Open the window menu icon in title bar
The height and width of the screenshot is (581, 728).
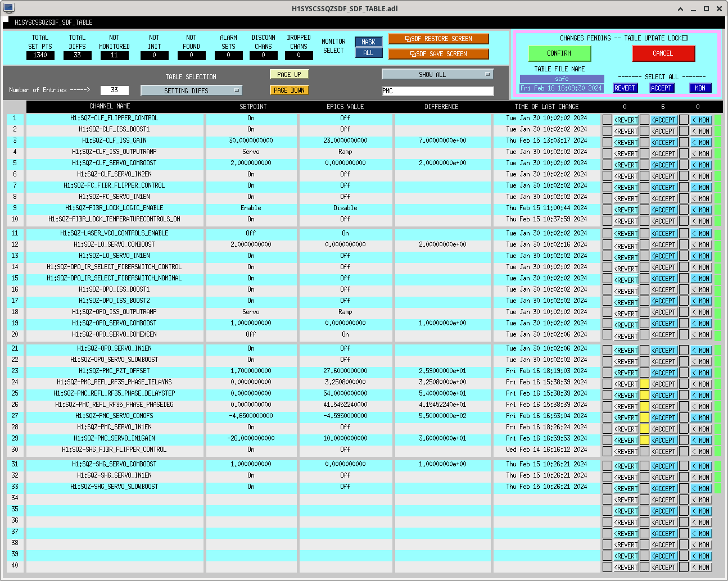[8, 8]
